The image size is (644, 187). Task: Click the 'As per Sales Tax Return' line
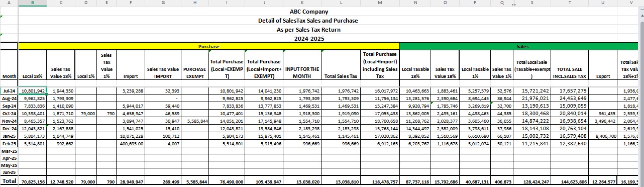coord(308,30)
